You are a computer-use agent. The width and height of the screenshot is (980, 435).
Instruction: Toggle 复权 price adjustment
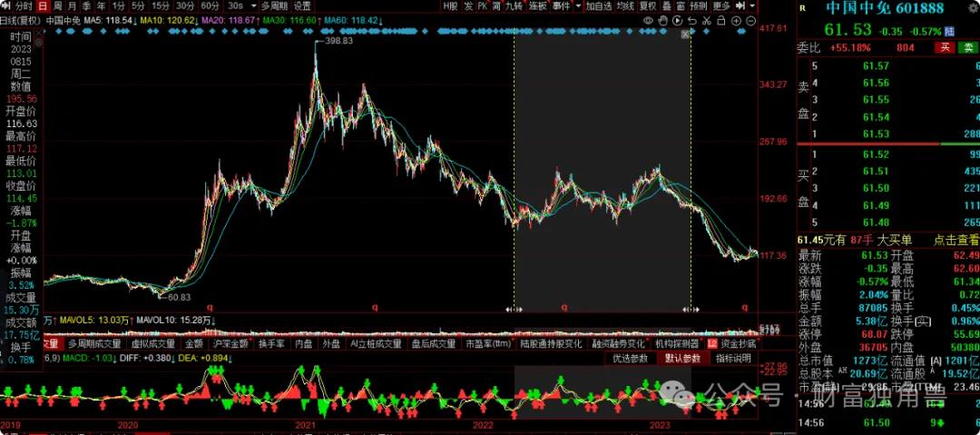[x=648, y=5]
